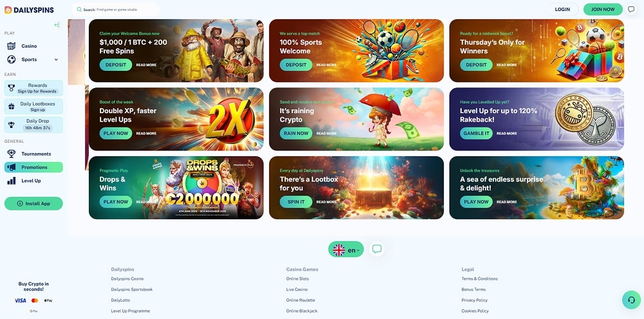
Task: Click the chat bubble next to the language selector
Action: pyautogui.click(x=377, y=249)
